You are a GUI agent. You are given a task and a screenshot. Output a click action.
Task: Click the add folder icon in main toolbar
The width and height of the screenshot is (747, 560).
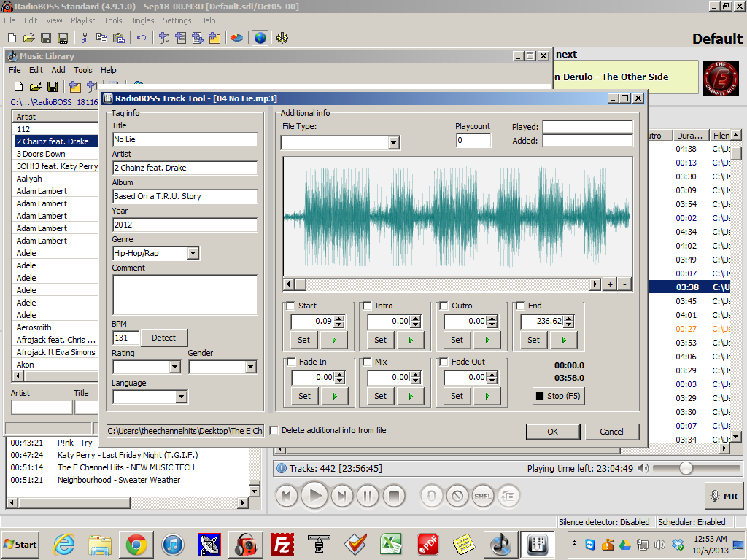(x=214, y=38)
